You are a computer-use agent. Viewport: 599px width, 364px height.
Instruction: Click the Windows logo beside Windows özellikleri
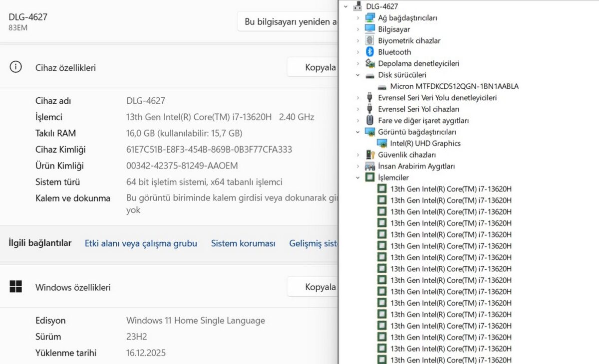pos(16,287)
